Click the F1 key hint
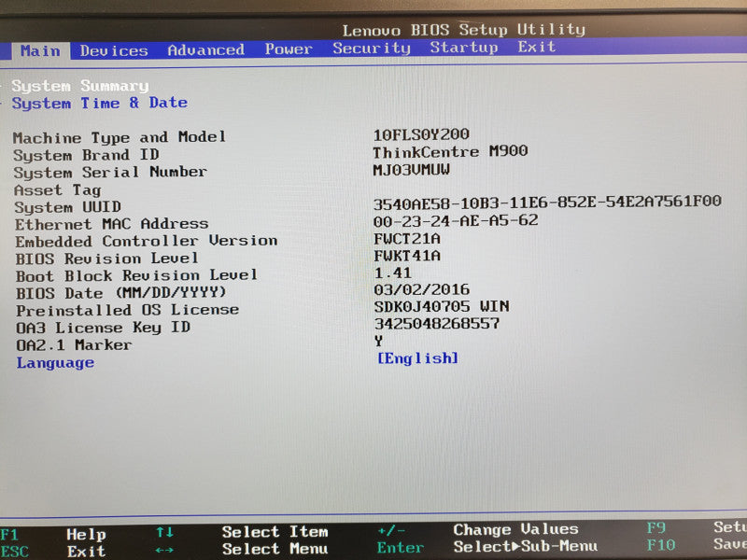The height and width of the screenshot is (560, 747). tap(9, 534)
